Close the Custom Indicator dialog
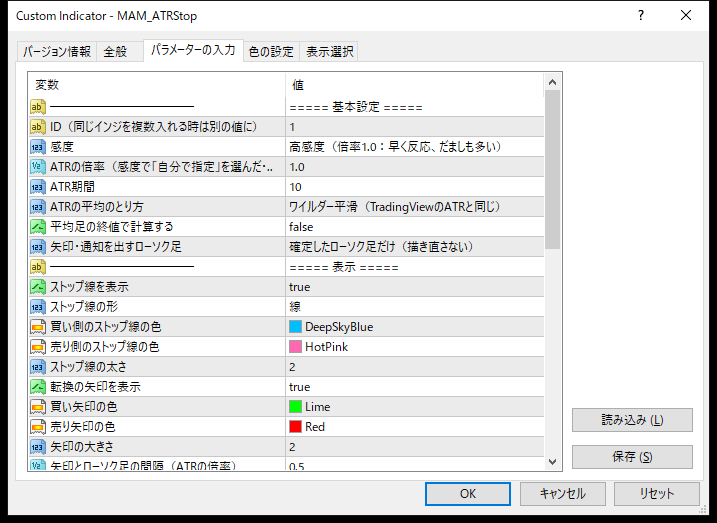Image resolution: width=717 pixels, height=523 pixels. pos(686,16)
